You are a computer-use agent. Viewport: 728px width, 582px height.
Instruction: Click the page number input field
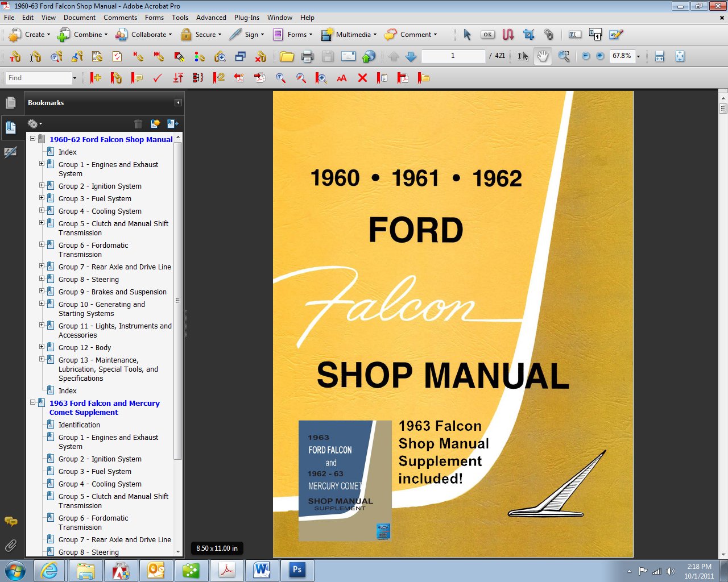pyautogui.click(x=453, y=56)
